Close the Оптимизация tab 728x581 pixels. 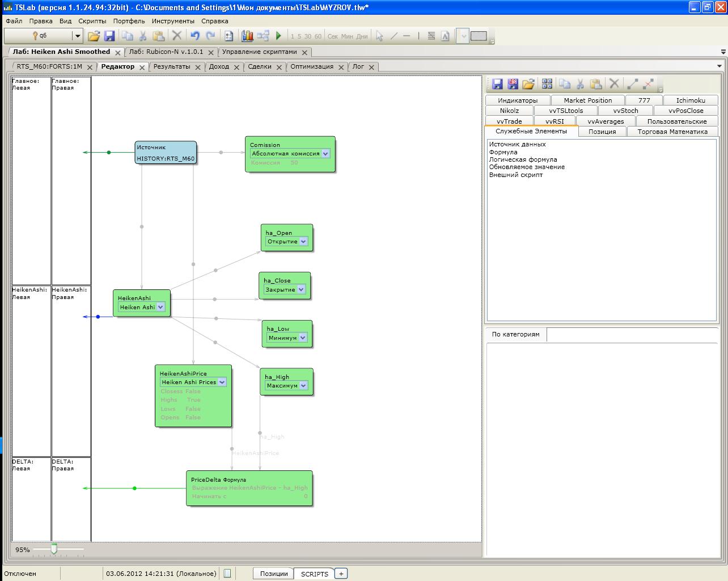click(341, 67)
